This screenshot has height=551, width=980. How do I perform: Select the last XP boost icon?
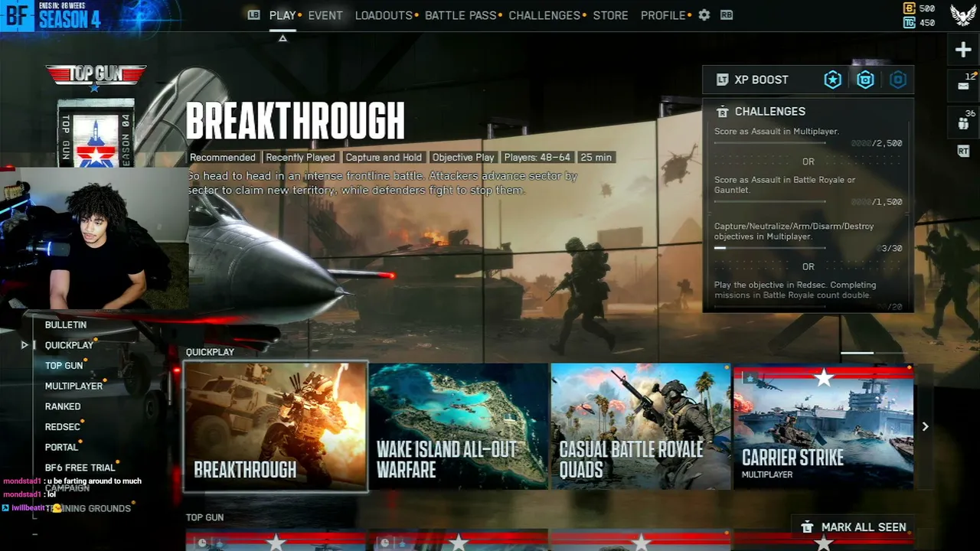pyautogui.click(x=898, y=80)
